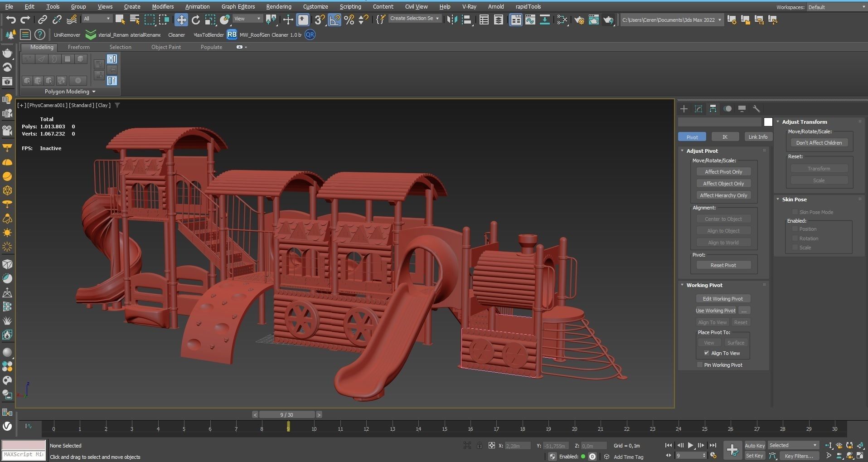Toggle Use Working Pivot
868x462 pixels.
pos(716,311)
